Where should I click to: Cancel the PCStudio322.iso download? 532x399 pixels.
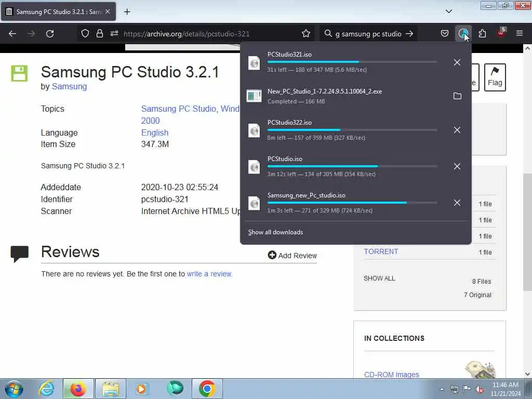[x=457, y=130]
